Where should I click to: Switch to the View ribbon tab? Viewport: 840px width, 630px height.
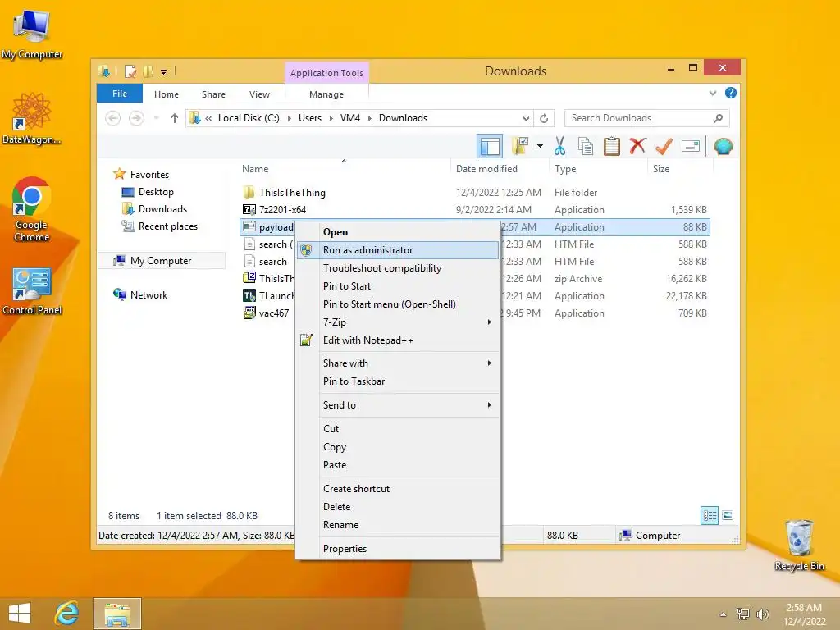259,94
